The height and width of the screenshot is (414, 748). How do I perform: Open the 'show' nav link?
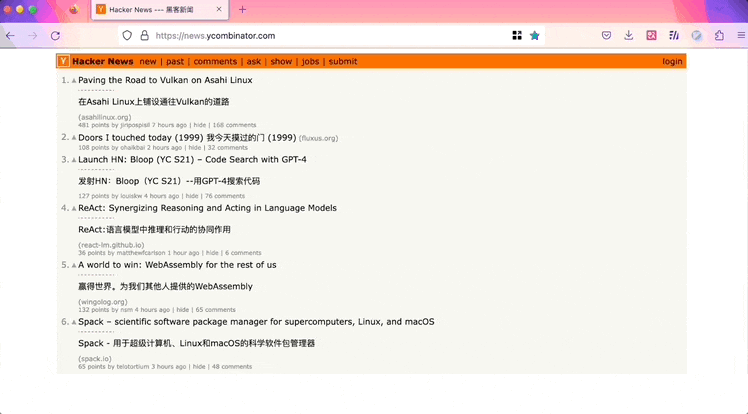pyautogui.click(x=281, y=62)
